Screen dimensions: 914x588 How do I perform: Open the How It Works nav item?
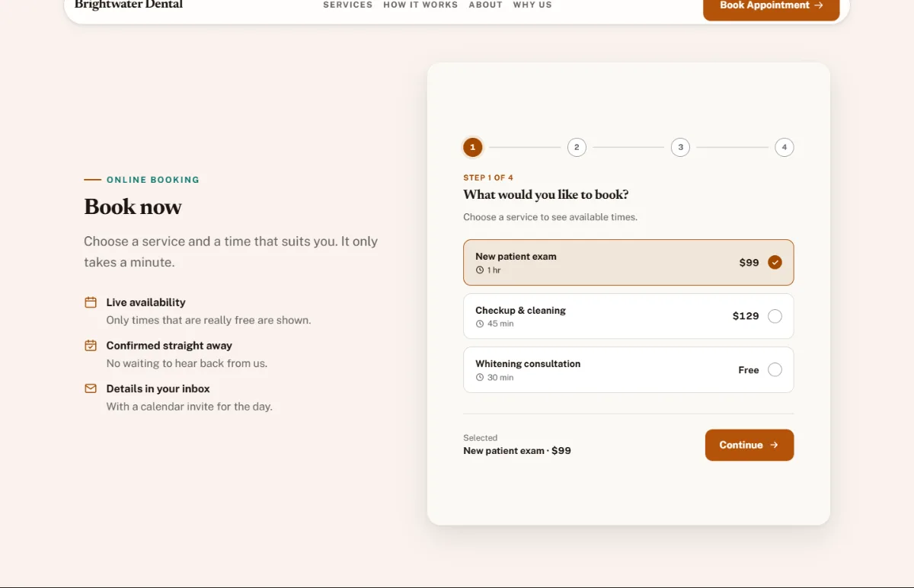420,5
